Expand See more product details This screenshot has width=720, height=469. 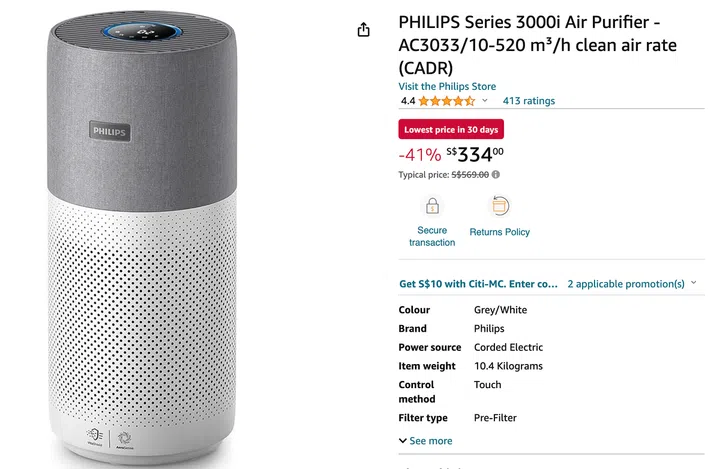click(x=425, y=441)
